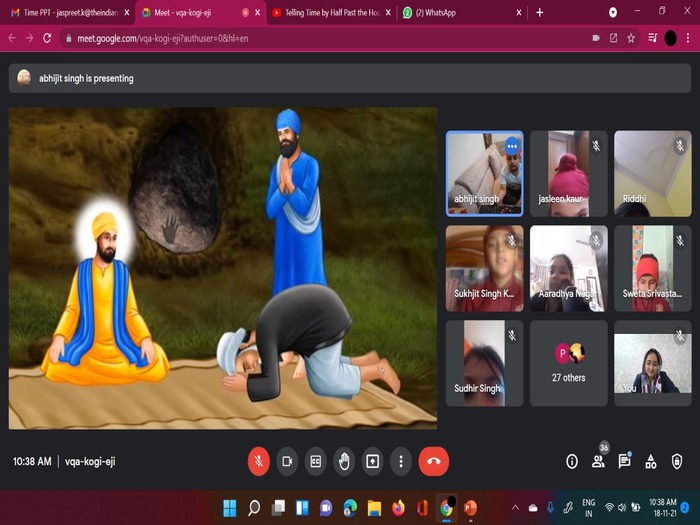Show hidden tray icons chevron
The height and width of the screenshot is (525, 700).
pyautogui.click(x=515, y=508)
